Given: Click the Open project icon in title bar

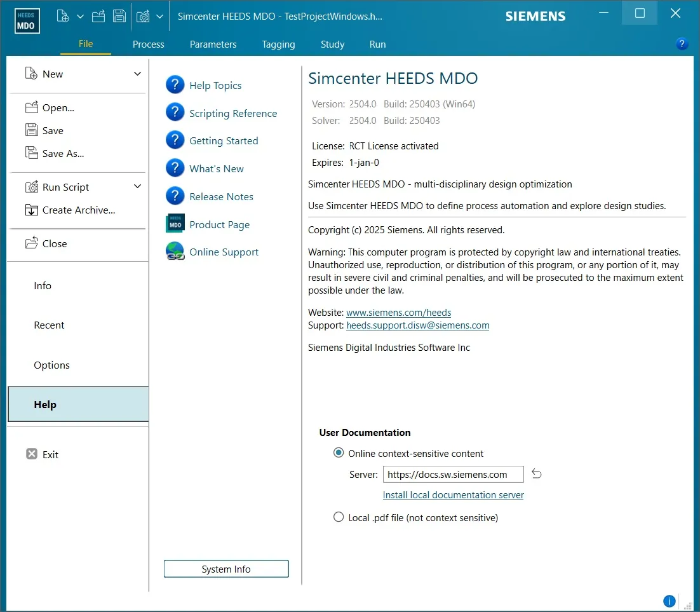Looking at the screenshot, I should (98, 17).
